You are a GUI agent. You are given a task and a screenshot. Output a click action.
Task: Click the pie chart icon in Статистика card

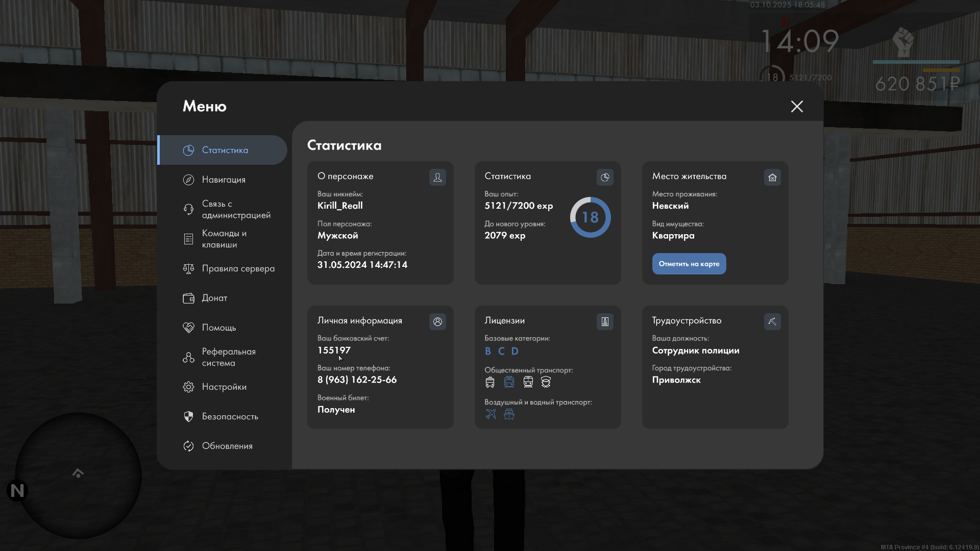point(605,177)
